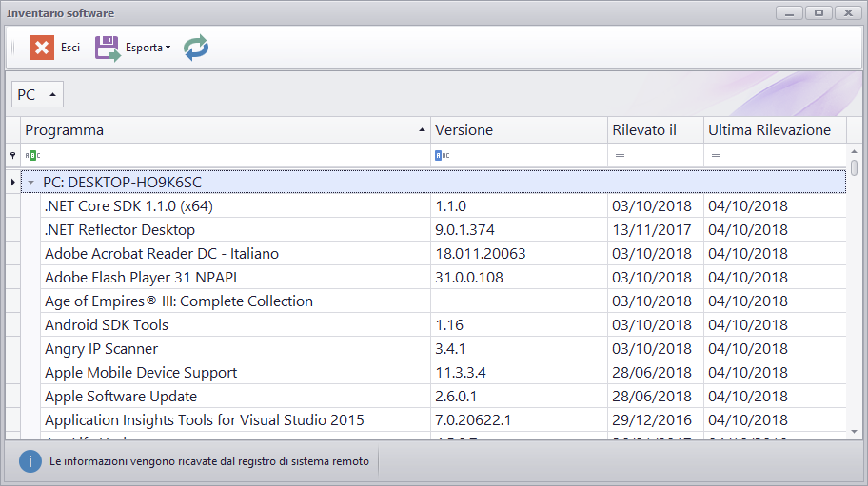868x486 pixels.
Task: Open Rilevato il filter equals icon
Action: pos(620,155)
